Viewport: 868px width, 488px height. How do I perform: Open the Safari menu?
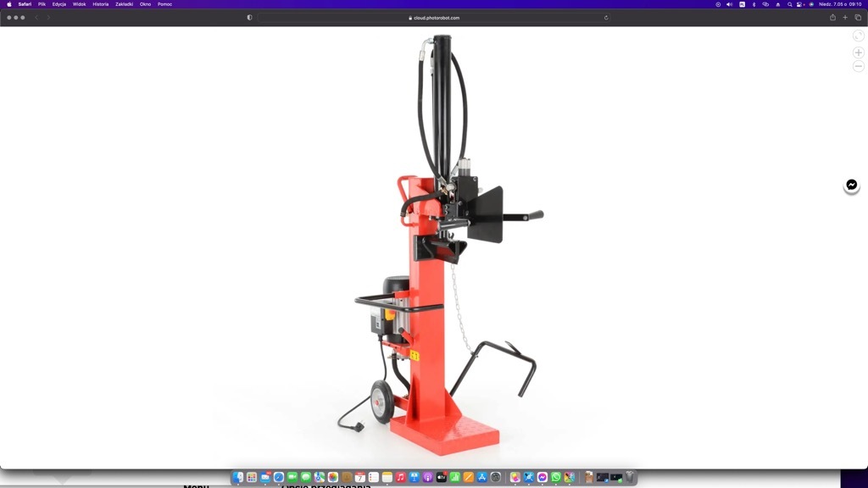pos(25,4)
